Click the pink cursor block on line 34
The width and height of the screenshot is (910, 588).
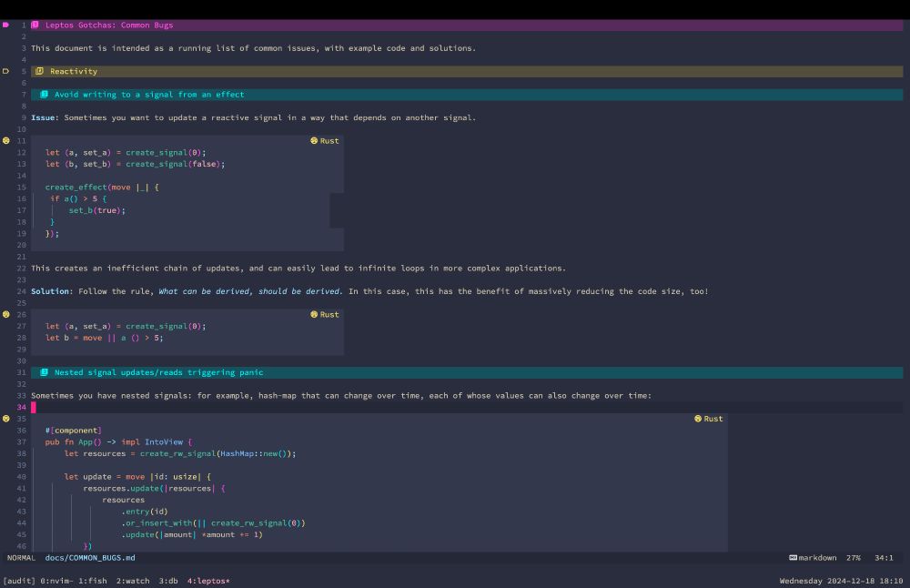point(34,408)
